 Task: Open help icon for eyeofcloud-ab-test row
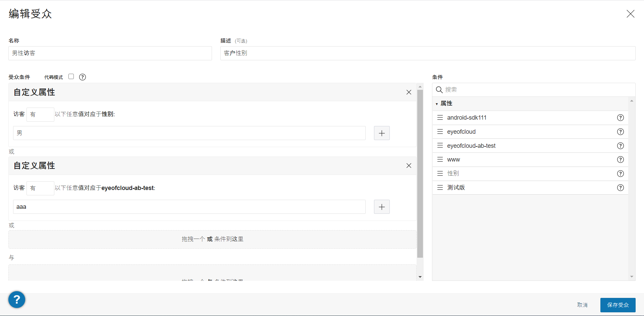click(x=621, y=146)
